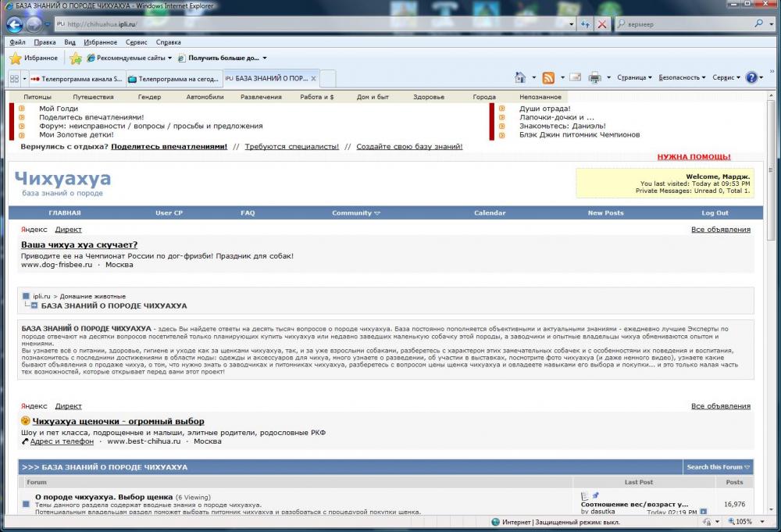Image resolution: width=781 pixels, height=532 pixels.
Task: Close the БАЗА ЗНАНИЙ О ПОРОДЕ tab
Action: click(x=314, y=78)
